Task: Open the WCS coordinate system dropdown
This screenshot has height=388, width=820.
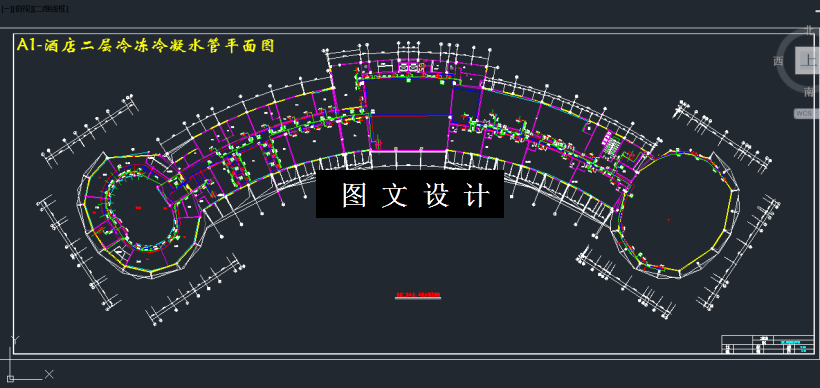Action: tap(806, 113)
